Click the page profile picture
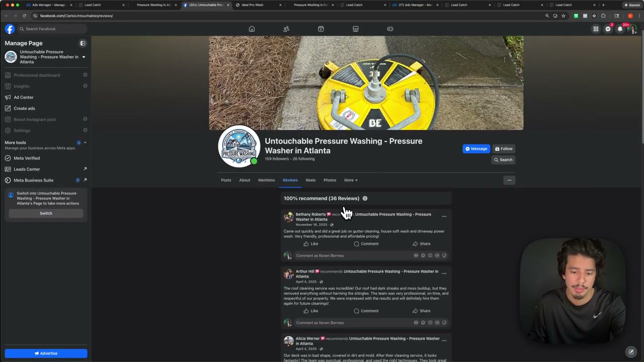 tap(239, 146)
